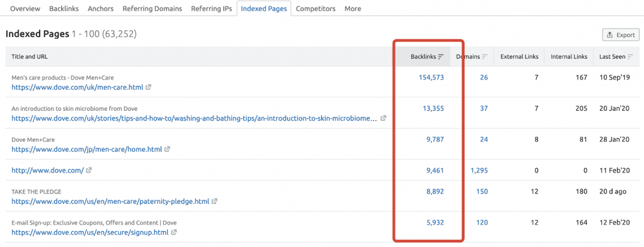Click the 167 internal links value
The height and width of the screenshot is (247, 644).
pos(582,77)
